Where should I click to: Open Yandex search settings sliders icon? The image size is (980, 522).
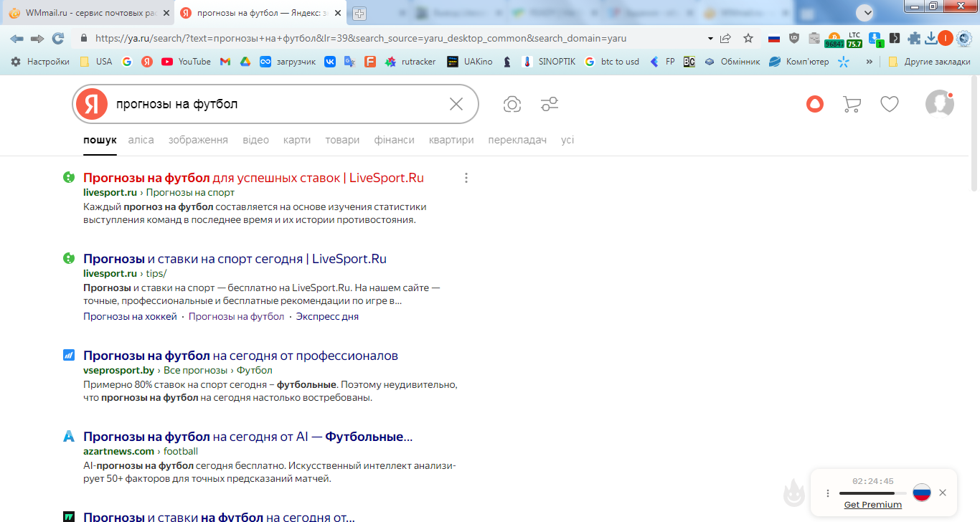pyautogui.click(x=550, y=105)
